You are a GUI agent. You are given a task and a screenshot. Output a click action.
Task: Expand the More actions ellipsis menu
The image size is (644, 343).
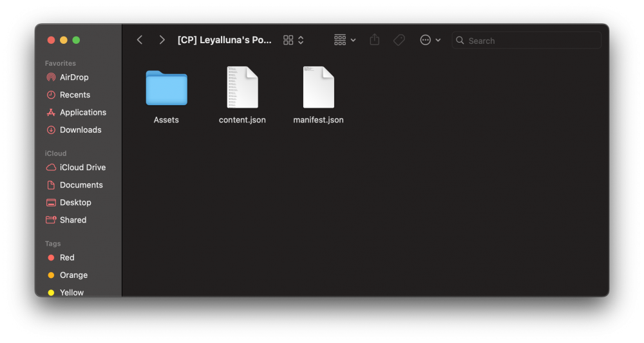click(x=430, y=40)
